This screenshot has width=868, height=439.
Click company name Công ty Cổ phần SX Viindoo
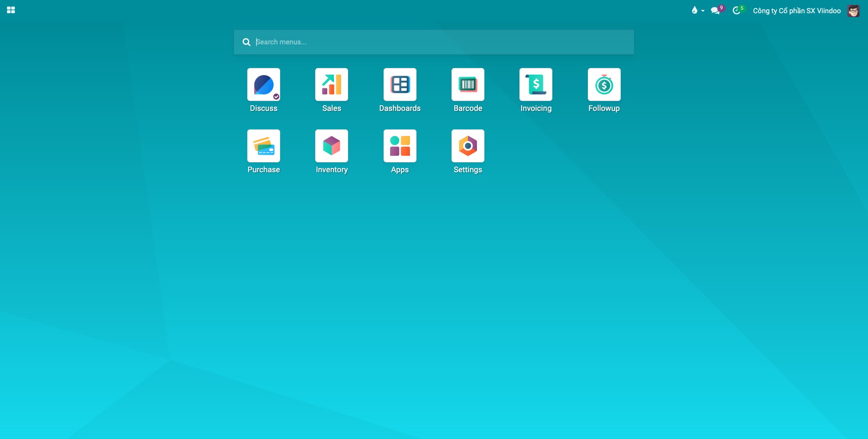click(797, 11)
